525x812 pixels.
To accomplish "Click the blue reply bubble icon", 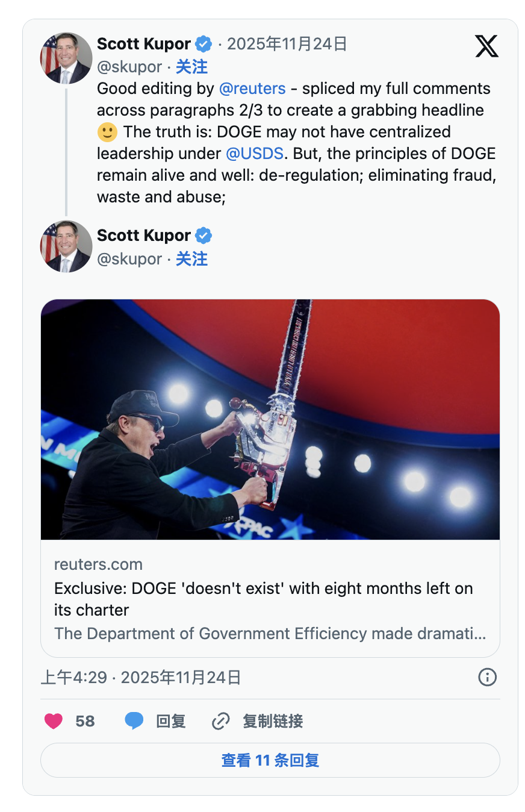I will pyautogui.click(x=134, y=721).
